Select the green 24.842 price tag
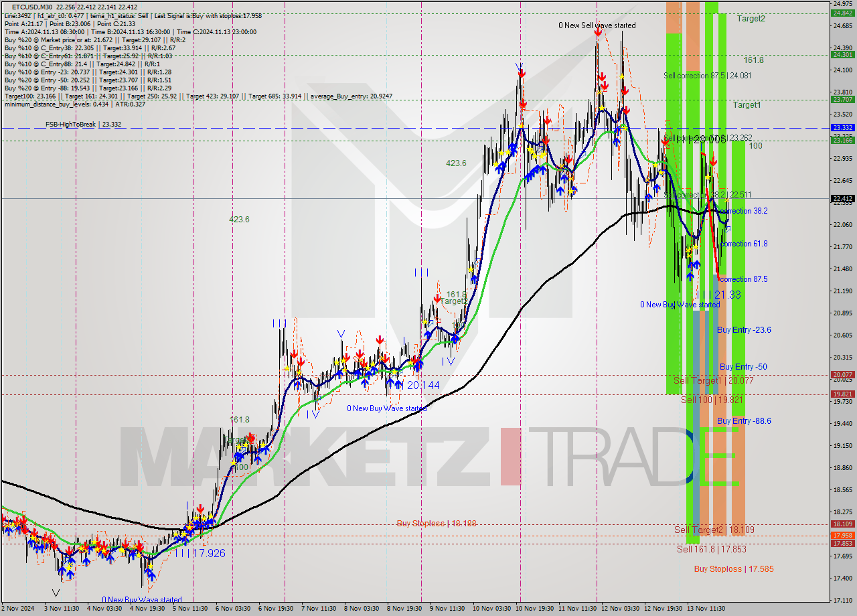This screenshot has width=857, height=616. pyautogui.click(x=842, y=13)
